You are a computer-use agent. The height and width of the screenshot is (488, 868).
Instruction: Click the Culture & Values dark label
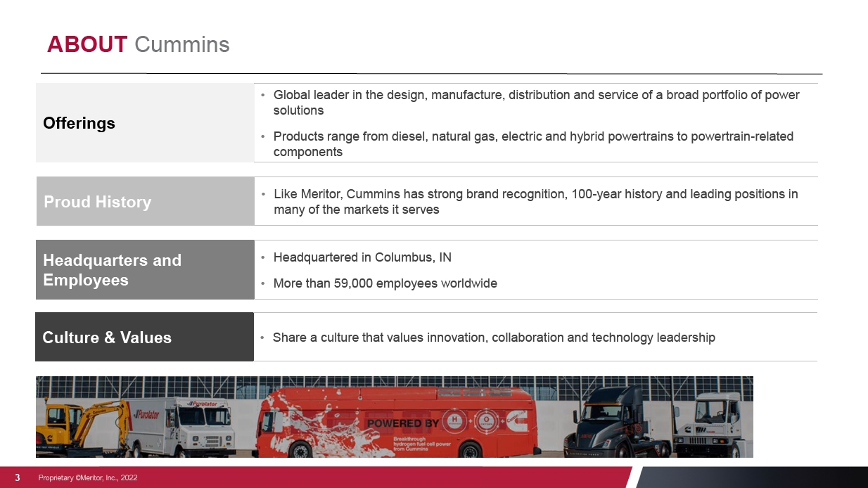(107, 338)
